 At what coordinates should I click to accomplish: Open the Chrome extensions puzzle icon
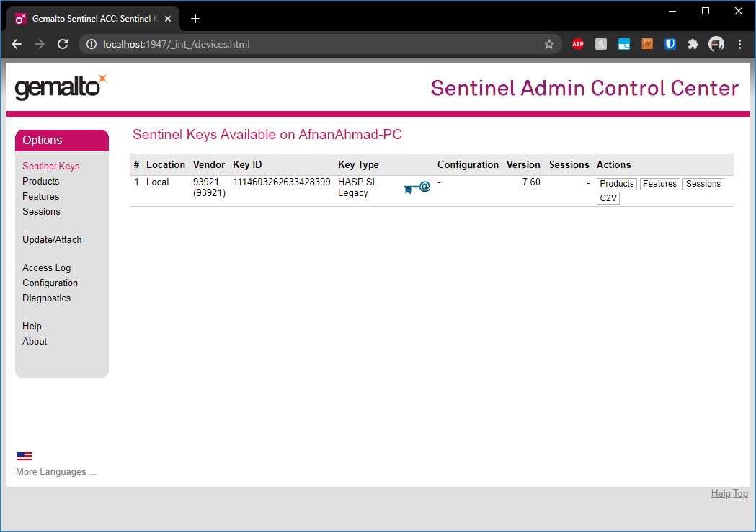tap(693, 44)
